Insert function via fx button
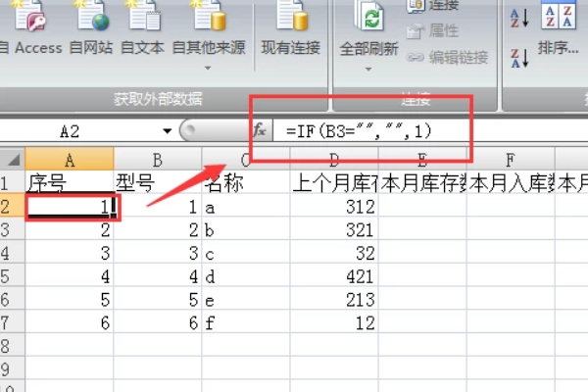588x392 pixels. [x=260, y=130]
